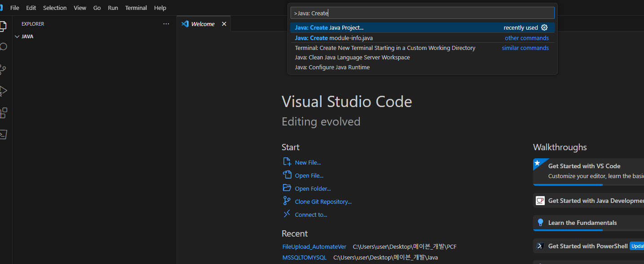The width and height of the screenshot is (644, 264).
Task: Open Explorer more actions ellipsis
Action: (166, 24)
